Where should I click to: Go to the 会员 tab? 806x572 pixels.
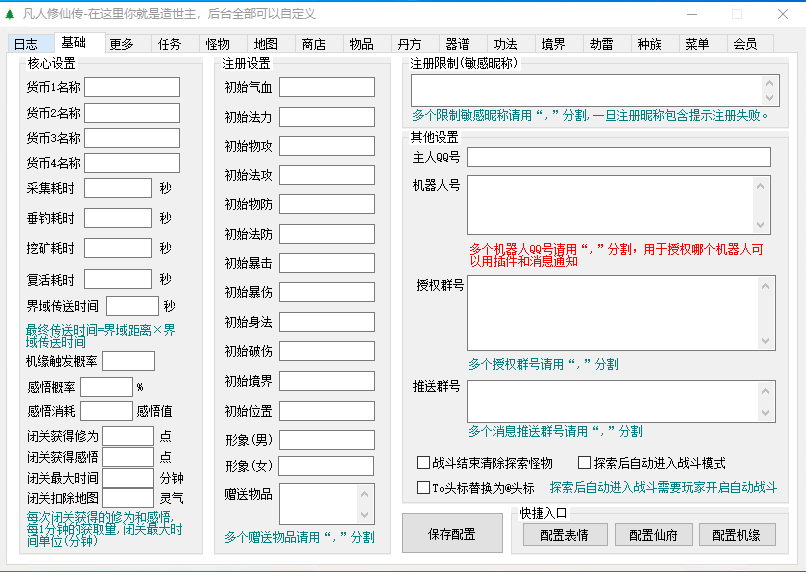[750, 44]
